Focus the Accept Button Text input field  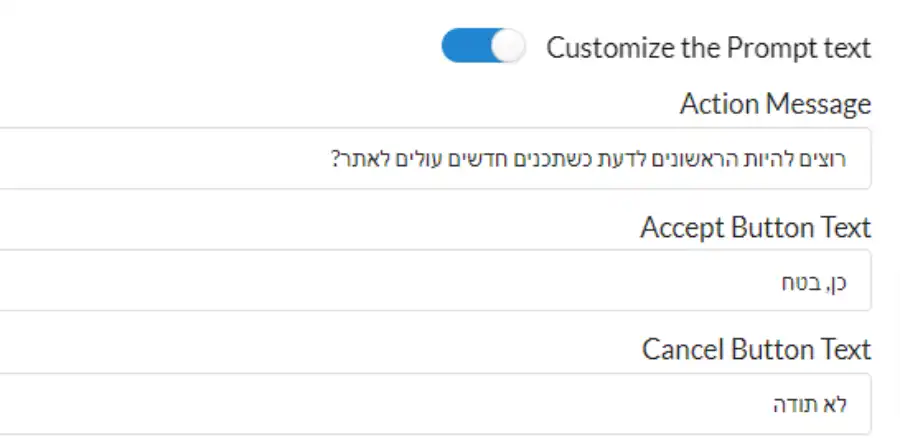435,281
